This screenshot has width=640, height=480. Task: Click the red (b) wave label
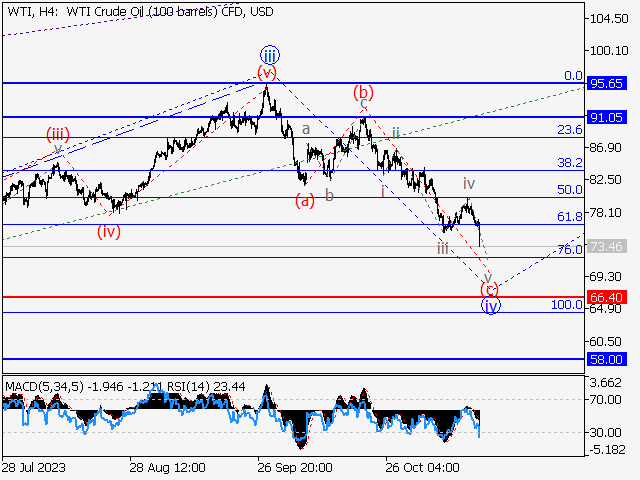[x=363, y=92]
